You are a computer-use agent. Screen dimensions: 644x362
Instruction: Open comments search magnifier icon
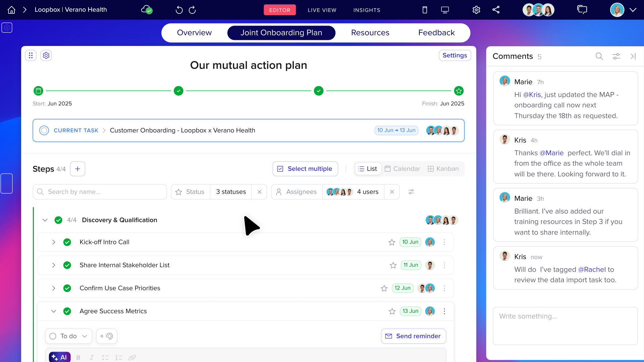click(x=599, y=56)
